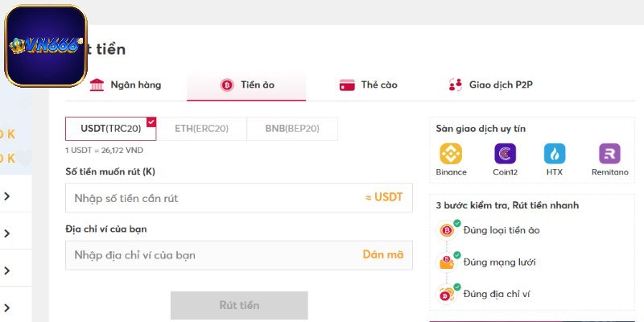Click the Giao dịch P2P icon

tap(455, 85)
